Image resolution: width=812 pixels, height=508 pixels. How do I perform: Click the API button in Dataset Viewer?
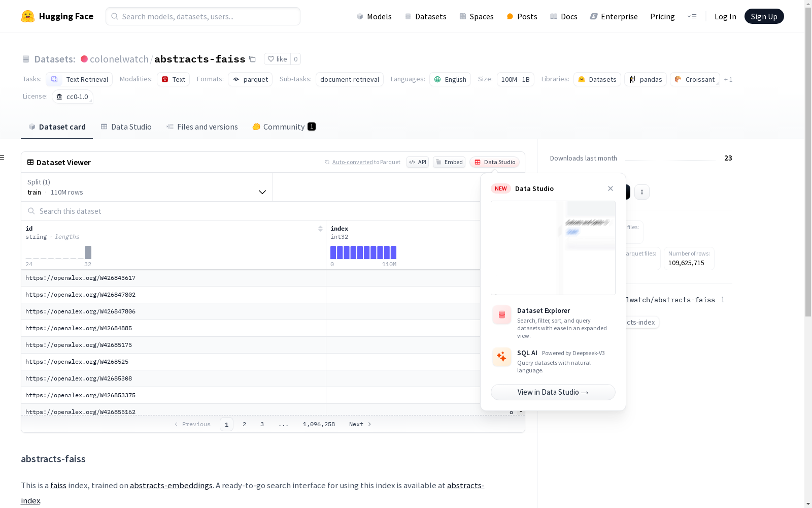point(418,162)
